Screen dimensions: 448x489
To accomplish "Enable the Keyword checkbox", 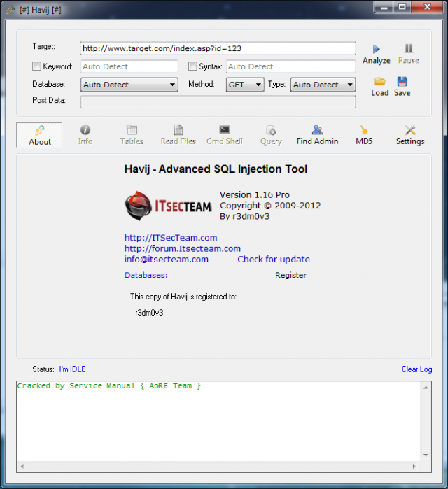I will [36, 66].
